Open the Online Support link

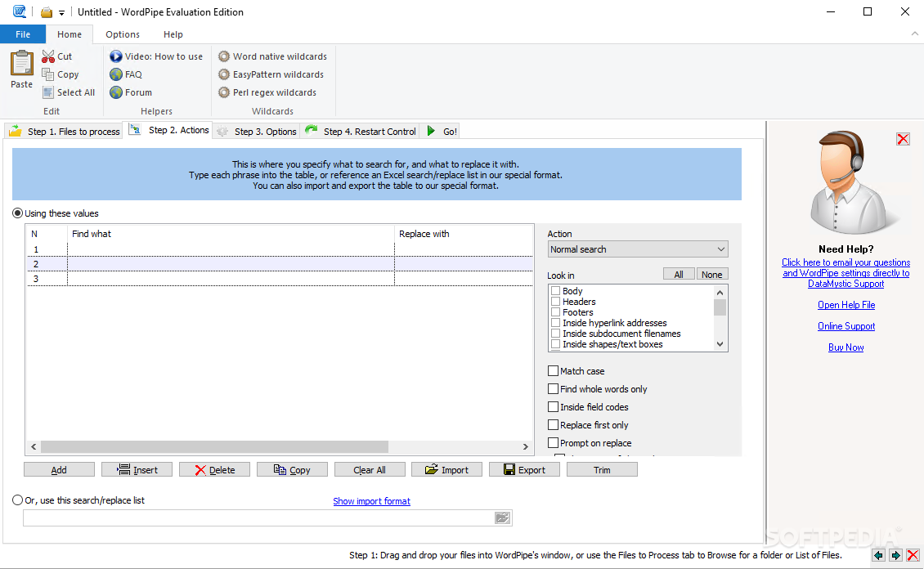(x=846, y=326)
